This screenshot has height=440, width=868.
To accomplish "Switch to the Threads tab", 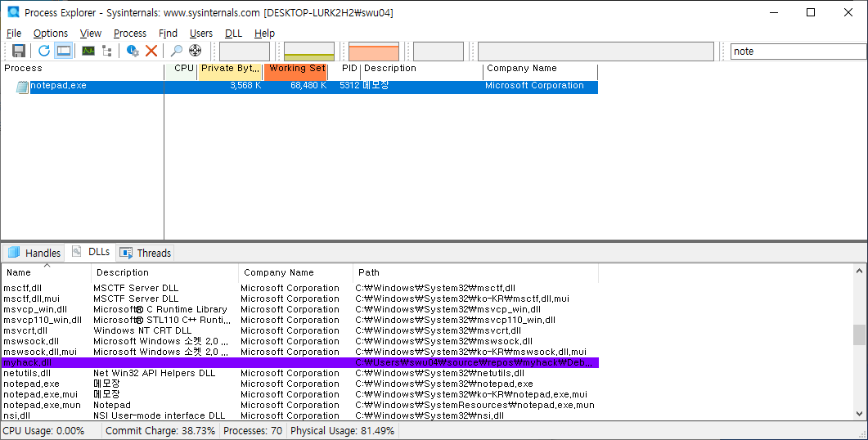I will point(146,253).
